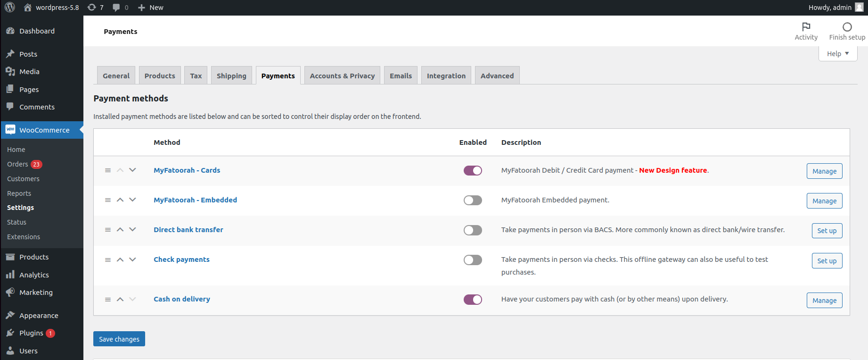The image size is (868, 360).
Task: Click drag handle for Cash on delivery row
Action: pos(108,300)
